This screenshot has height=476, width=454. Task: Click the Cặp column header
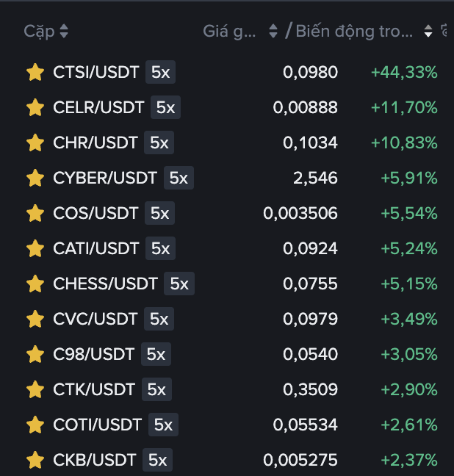click(x=38, y=32)
